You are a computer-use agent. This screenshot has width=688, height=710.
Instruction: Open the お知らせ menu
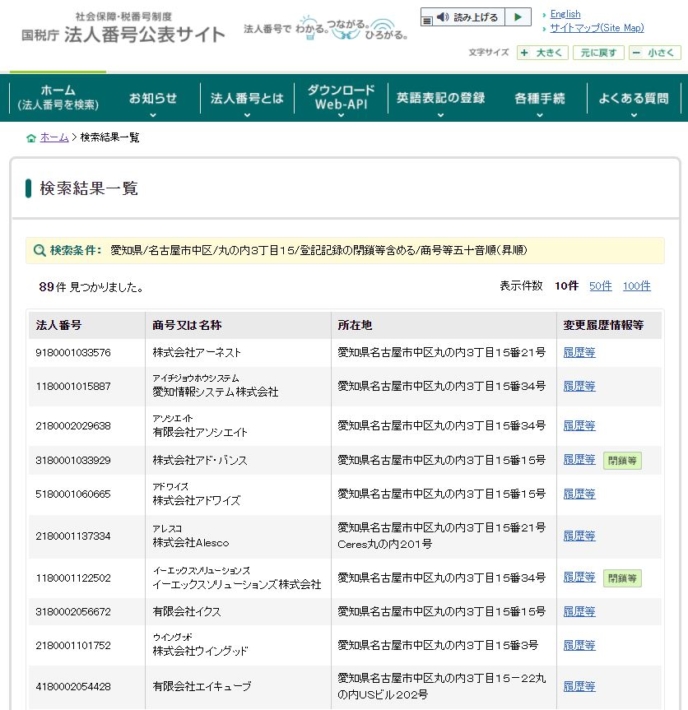point(153,98)
